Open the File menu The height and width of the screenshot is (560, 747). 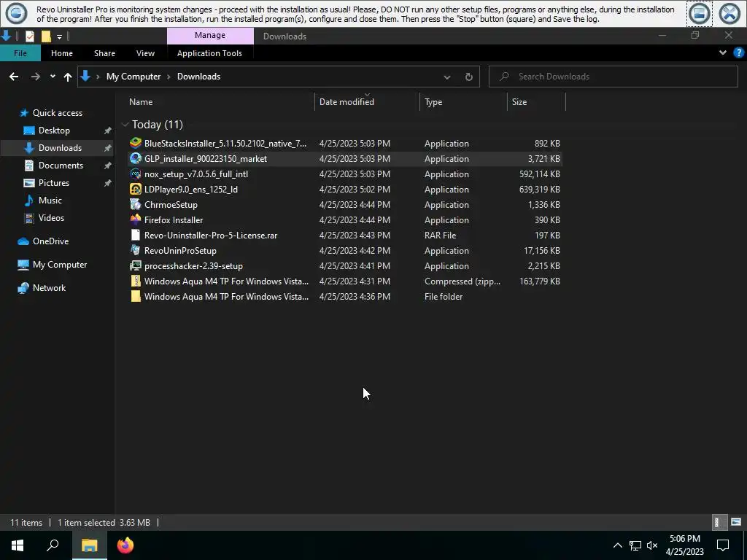[20, 52]
